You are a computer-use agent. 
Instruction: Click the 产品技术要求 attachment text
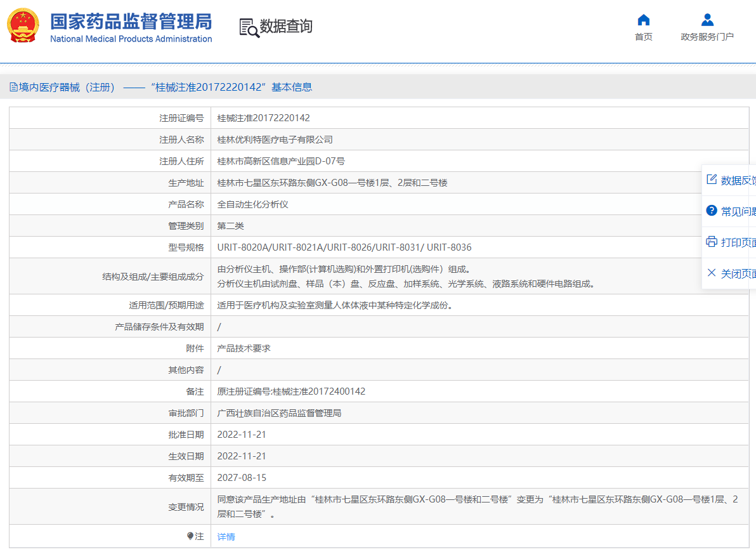244,348
